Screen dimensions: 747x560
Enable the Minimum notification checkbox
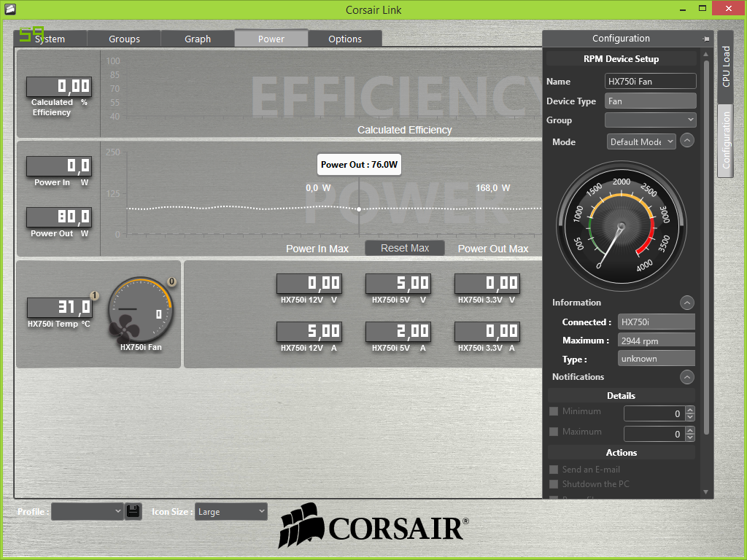coord(552,411)
